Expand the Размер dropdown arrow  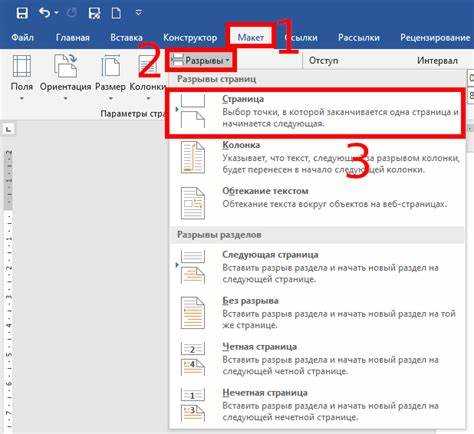point(111,98)
